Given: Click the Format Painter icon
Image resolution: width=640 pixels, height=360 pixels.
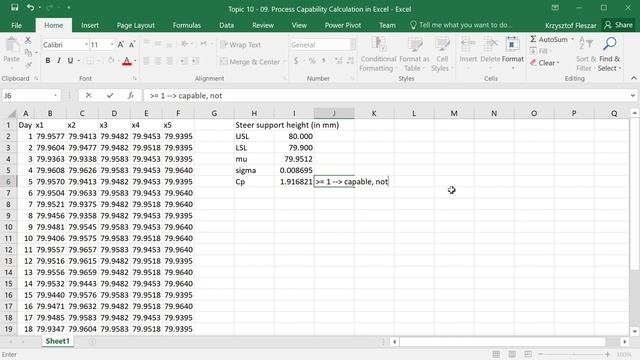Looking at the screenshot, I should 28,65.
